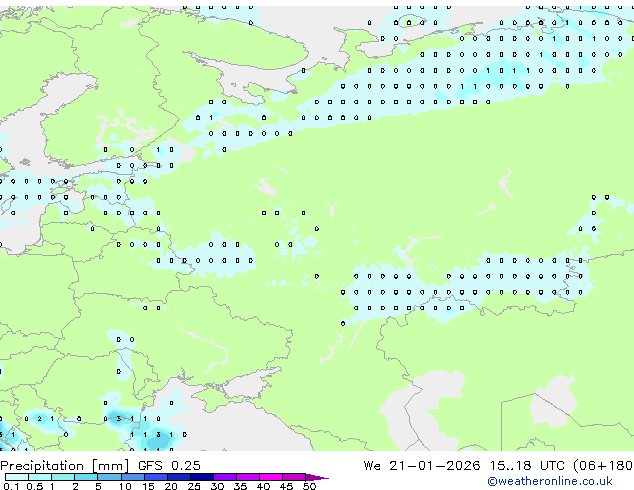
Task: Pick the magenta swatch between 40 and 45
Action: (271, 477)
